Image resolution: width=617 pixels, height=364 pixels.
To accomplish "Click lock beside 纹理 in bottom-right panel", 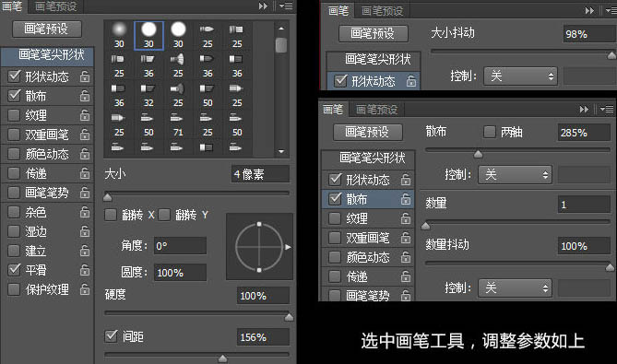I will click(x=406, y=218).
